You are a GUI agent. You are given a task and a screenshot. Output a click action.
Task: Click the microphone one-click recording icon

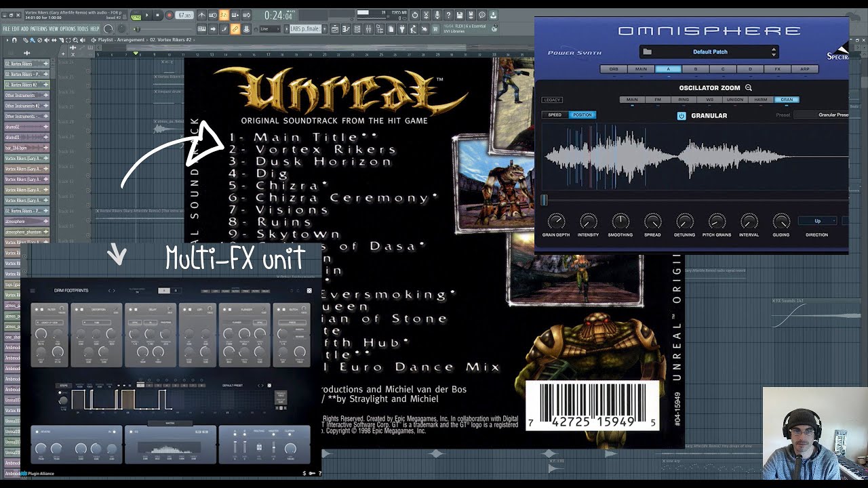pos(437,15)
